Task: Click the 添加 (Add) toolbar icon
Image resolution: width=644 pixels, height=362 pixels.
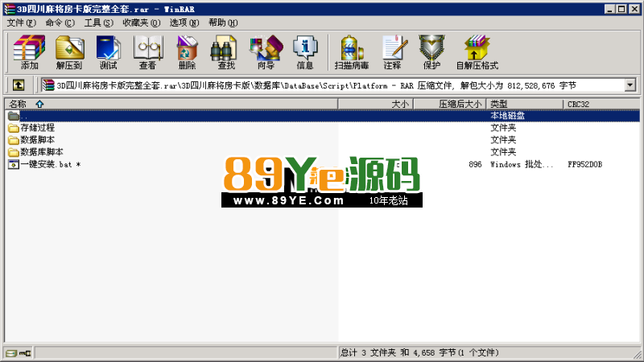Action: point(29,52)
